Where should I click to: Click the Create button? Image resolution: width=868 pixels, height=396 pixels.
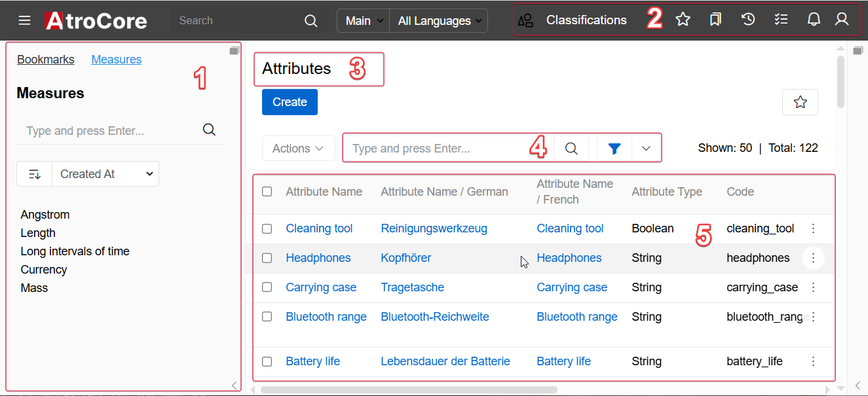(x=290, y=102)
